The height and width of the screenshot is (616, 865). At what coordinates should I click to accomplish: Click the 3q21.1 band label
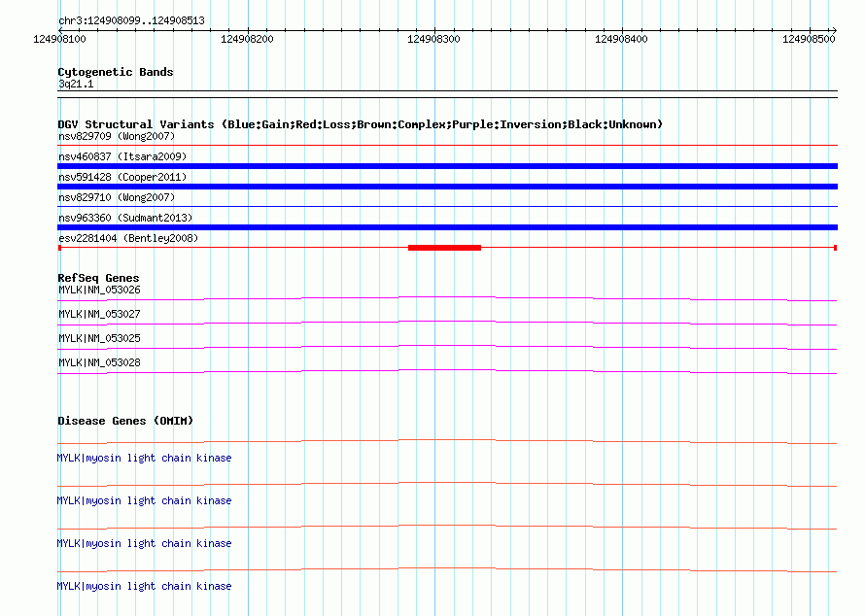coord(76,84)
